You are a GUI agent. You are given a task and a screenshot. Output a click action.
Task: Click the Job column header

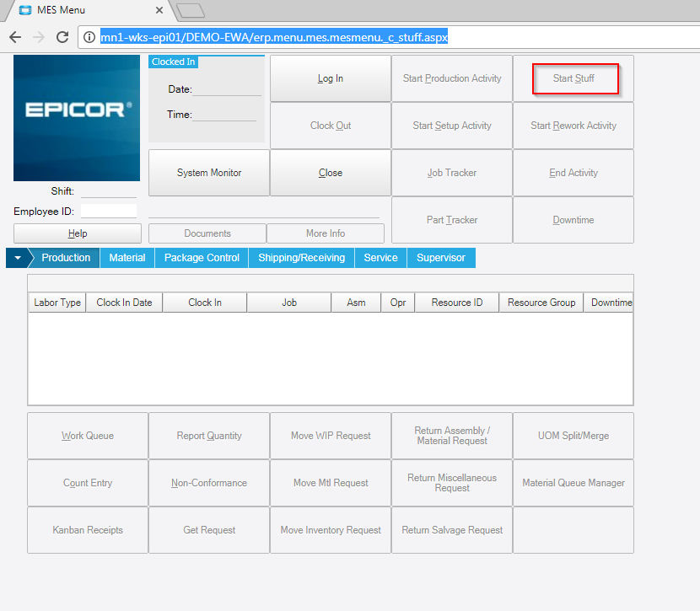click(288, 303)
